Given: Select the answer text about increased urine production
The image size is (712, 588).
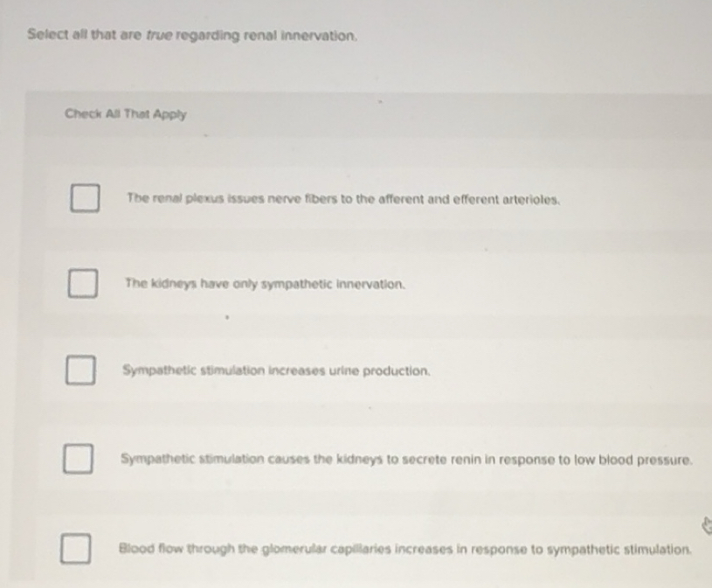Looking at the screenshot, I should coord(274,370).
